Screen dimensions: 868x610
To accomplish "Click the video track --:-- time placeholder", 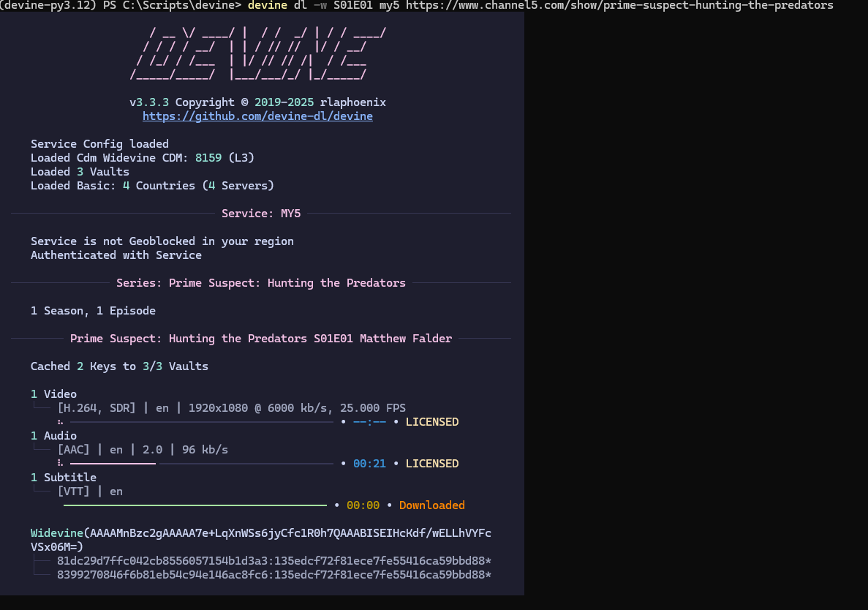I will [x=369, y=422].
